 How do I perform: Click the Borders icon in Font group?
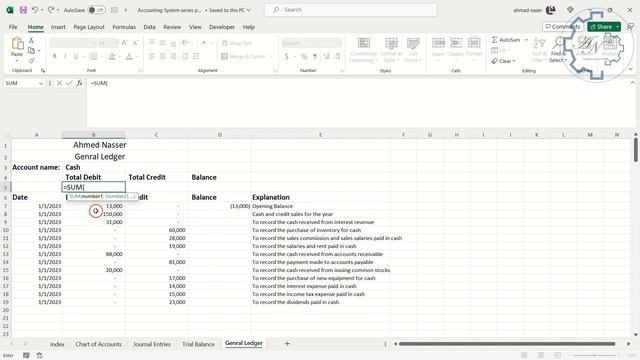click(93, 56)
